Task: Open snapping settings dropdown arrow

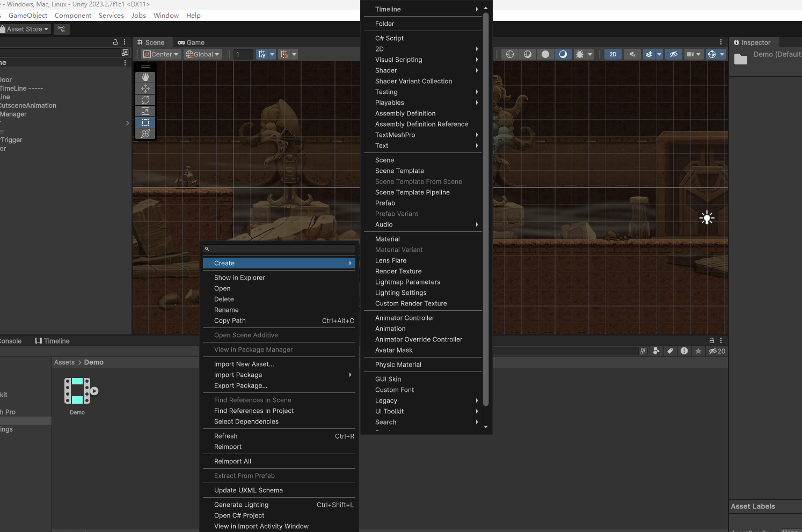Action: pyautogui.click(x=294, y=54)
